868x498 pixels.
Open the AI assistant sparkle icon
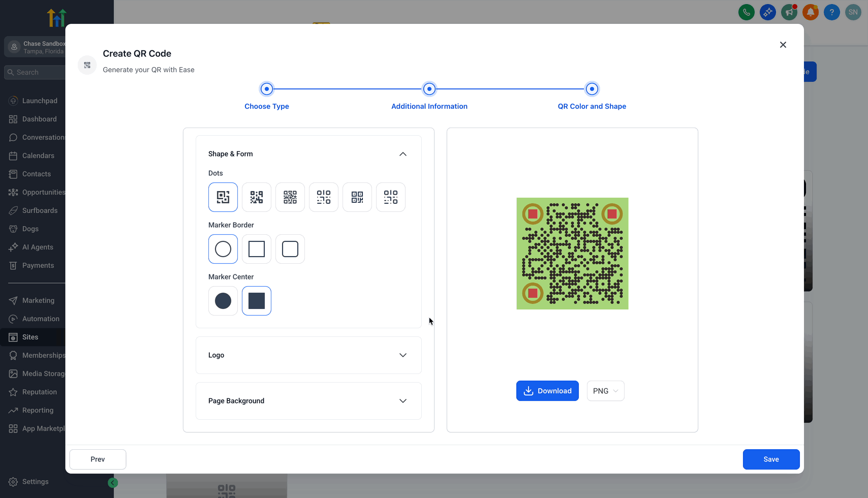[x=768, y=12]
